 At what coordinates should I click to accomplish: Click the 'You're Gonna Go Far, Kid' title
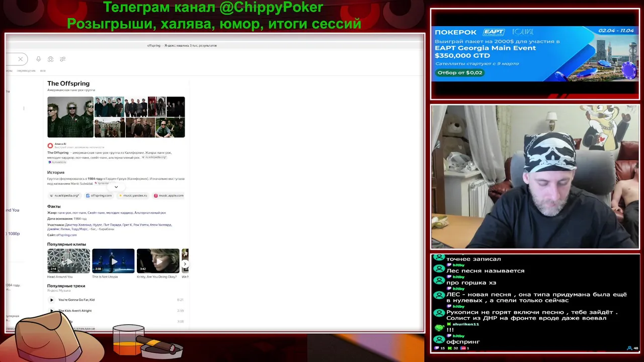point(76,300)
